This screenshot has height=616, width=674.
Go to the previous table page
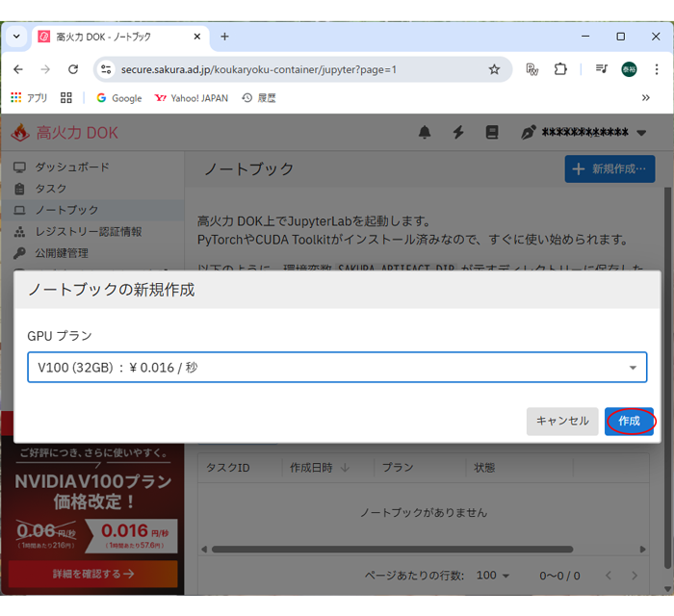pos(609,576)
